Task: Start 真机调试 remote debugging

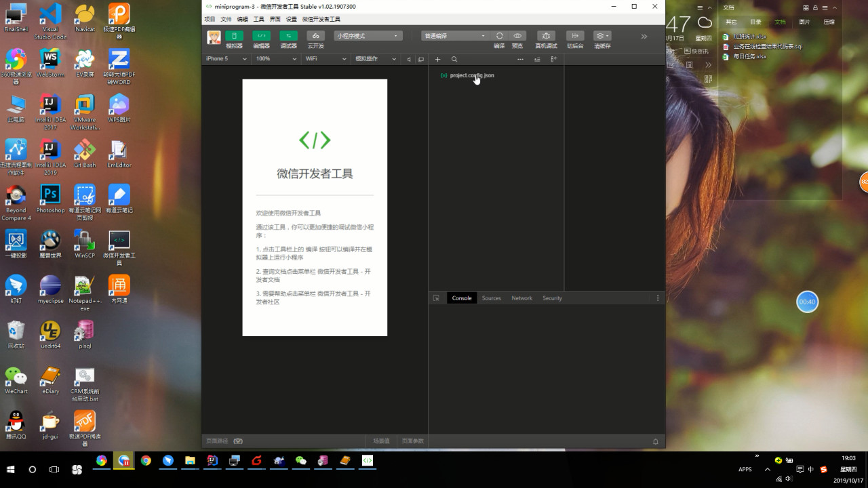Action: click(x=546, y=36)
